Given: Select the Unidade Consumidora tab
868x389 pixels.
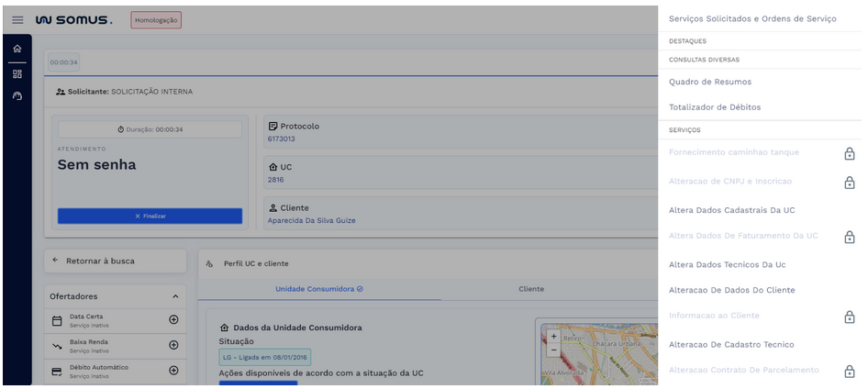Looking at the screenshot, I should point(319,289).
